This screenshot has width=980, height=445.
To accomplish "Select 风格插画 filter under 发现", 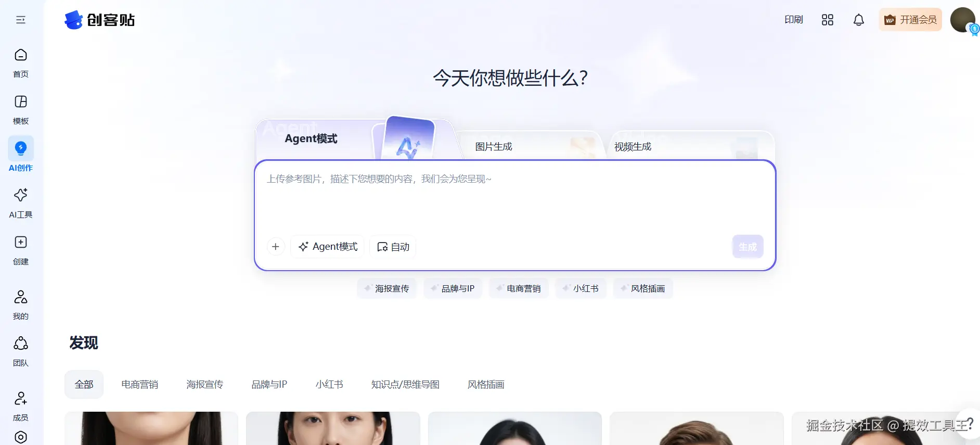I will 486,385.
